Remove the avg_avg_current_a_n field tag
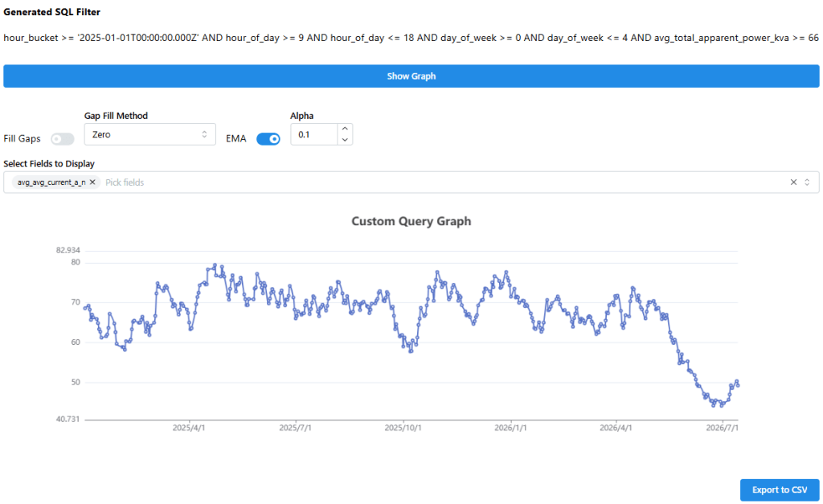 (92, 182)
